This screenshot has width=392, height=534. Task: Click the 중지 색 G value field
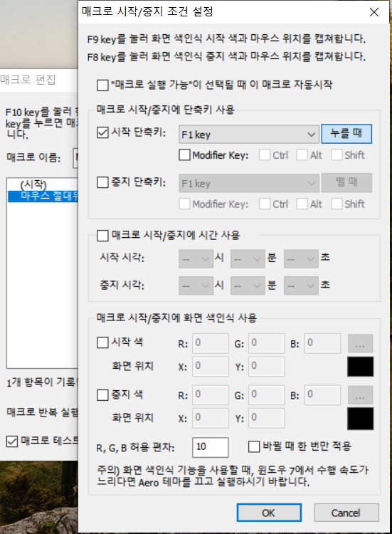pyautogui.click(x=267, y=395)
